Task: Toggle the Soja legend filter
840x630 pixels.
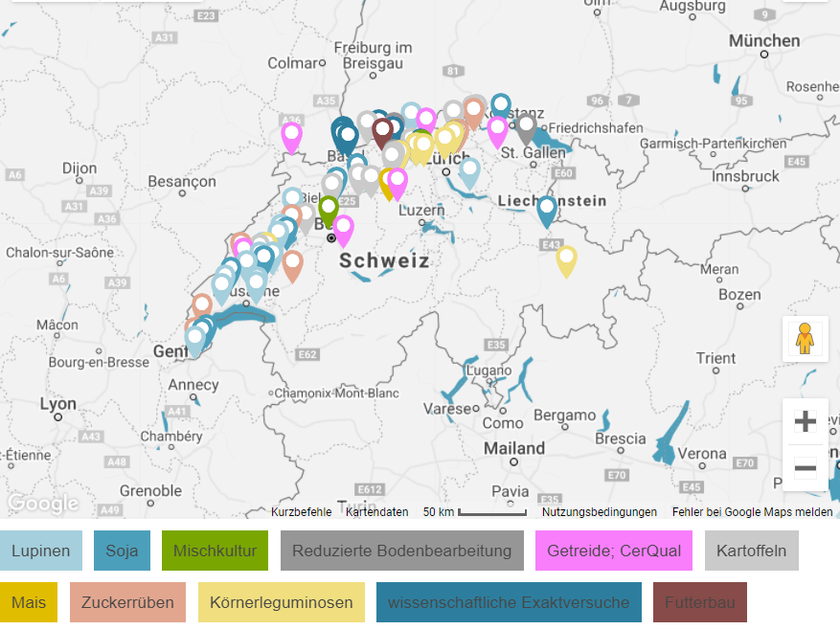Action: pyautogui.click(x=123, y=551)
